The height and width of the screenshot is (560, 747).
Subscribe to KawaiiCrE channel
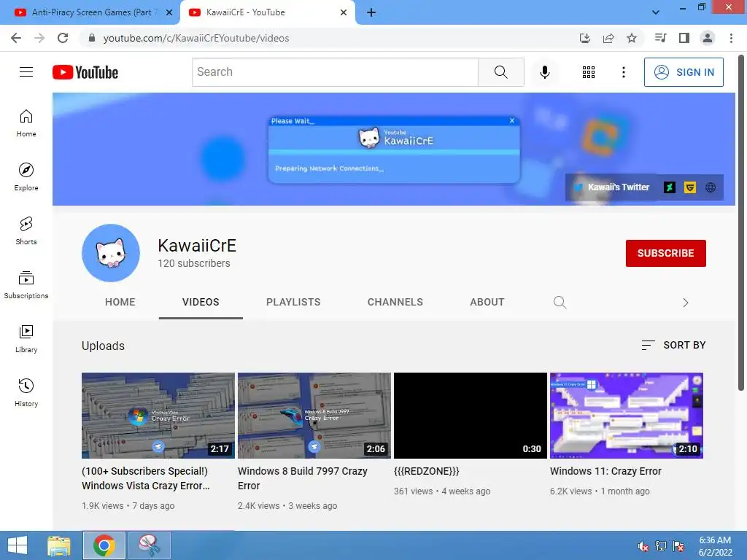tap(665, 253)
